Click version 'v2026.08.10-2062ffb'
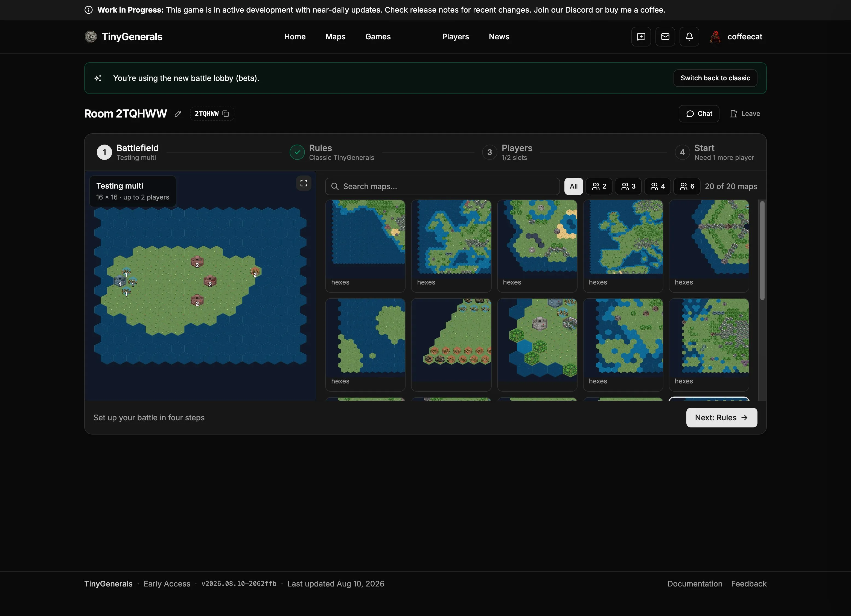 click(x=239, y=584)
